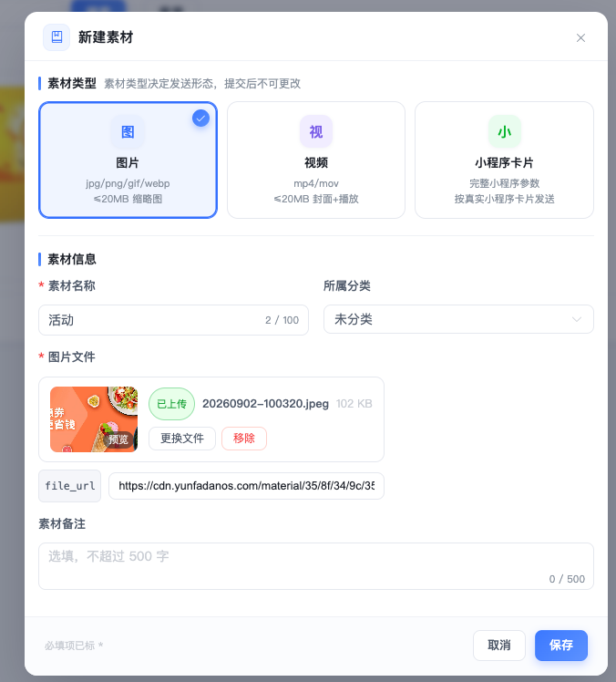Click the 素材名称 input containing 活动

point(173,320)
